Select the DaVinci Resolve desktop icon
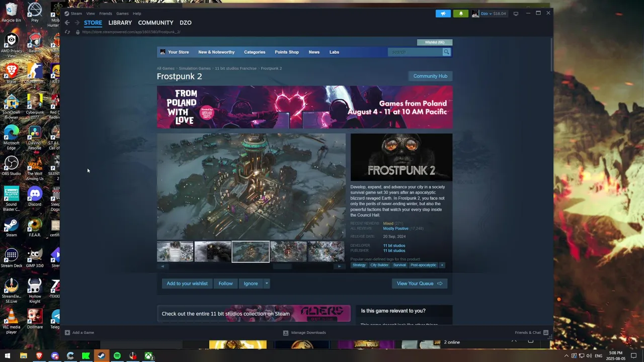 [35, 138]
